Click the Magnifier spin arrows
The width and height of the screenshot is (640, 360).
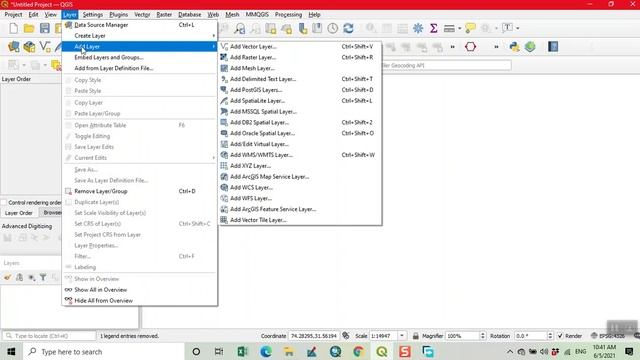pyautogui.click(x=483, y=336)
